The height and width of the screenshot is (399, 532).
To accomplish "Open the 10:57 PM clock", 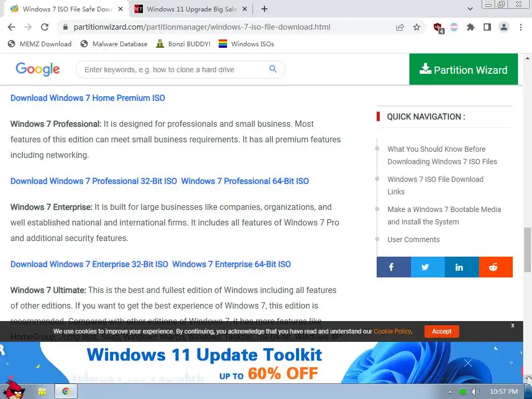I will (x=503, y=392).
